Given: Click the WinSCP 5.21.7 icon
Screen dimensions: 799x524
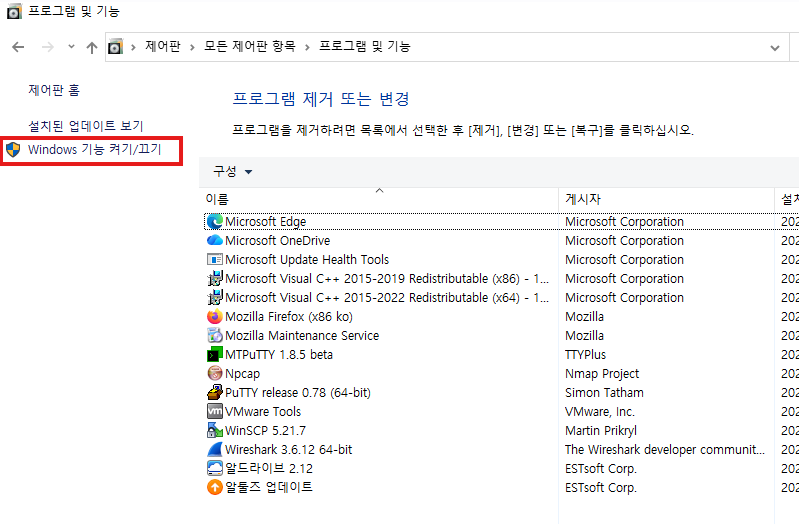Looking at the screenshot, I should coord(215,430).
